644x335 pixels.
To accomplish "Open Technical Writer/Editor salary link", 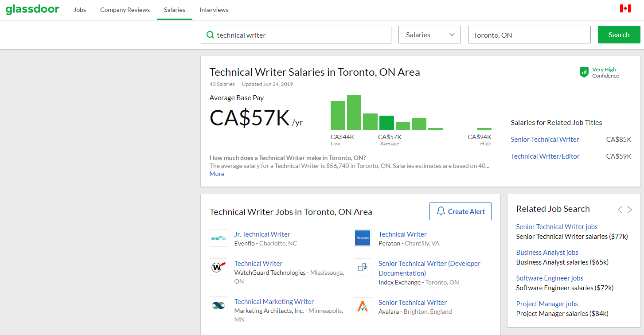I will click(545, 156).
